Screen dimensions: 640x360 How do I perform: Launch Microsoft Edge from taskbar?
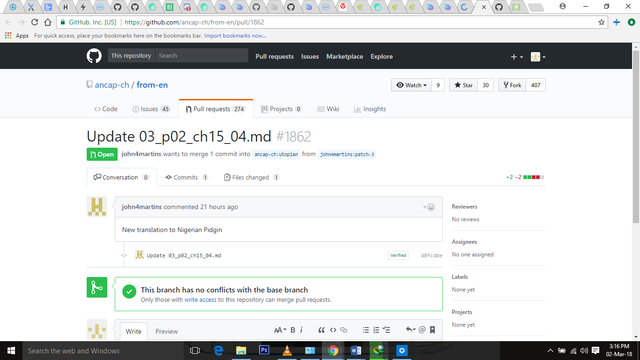(218, 351)
